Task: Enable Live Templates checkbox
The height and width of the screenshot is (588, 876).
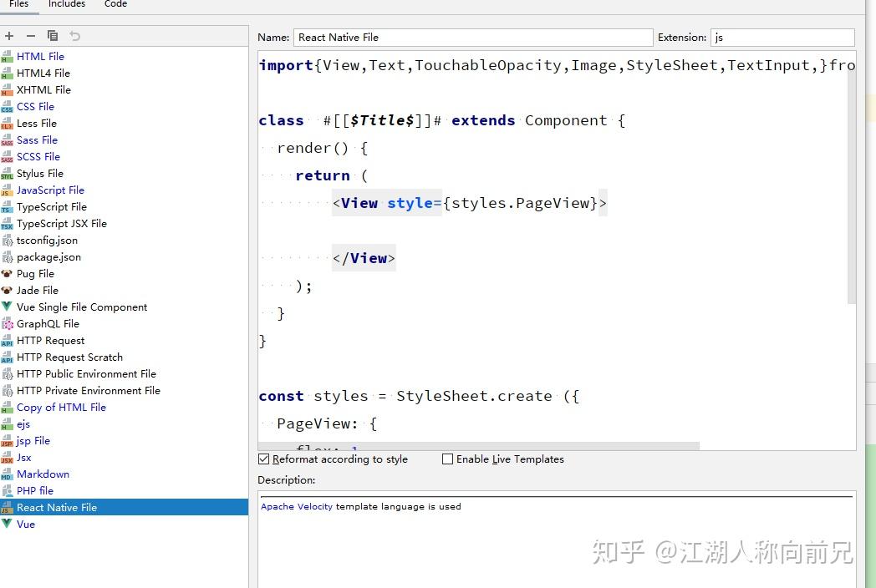Action: tap(447, 459)
